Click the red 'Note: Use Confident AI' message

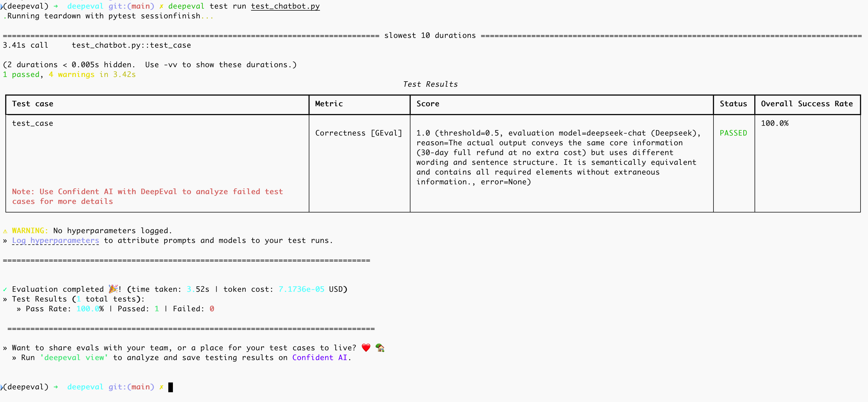pyautogui.click(x=148, y=196)
